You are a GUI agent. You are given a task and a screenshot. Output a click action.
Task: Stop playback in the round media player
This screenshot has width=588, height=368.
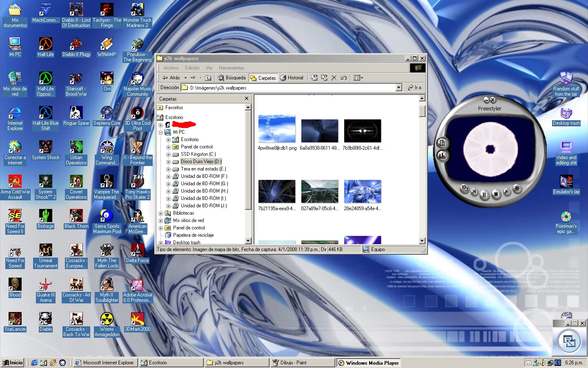[496, 194]
